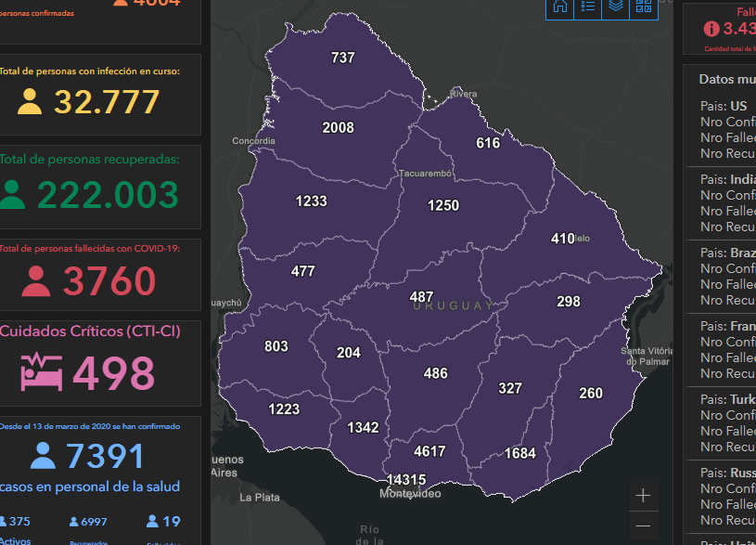The height and width of the screenshot is (545, 756).
Task: Select the department labeled 204
Action: tap(349, 353)
